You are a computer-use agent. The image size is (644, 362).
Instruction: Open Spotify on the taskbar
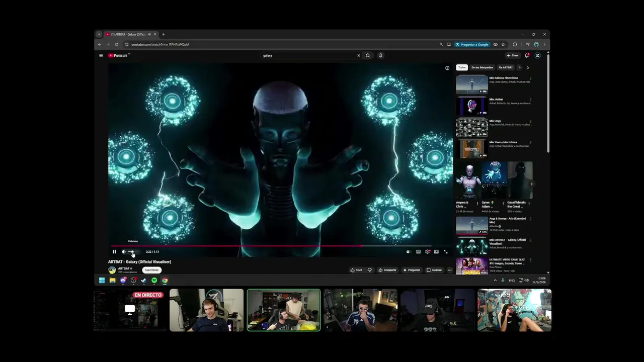(154, 281)
